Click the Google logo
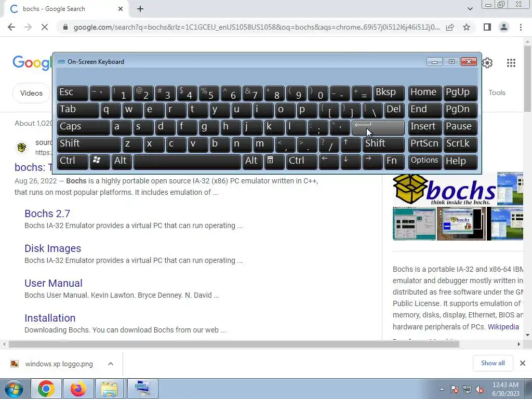The image size is (532, 399). [x=32, y=63]
